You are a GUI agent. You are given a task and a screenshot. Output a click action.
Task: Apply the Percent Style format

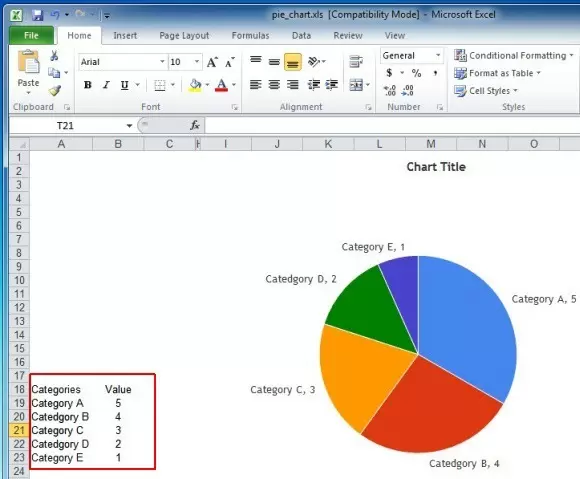coord(417,73)
